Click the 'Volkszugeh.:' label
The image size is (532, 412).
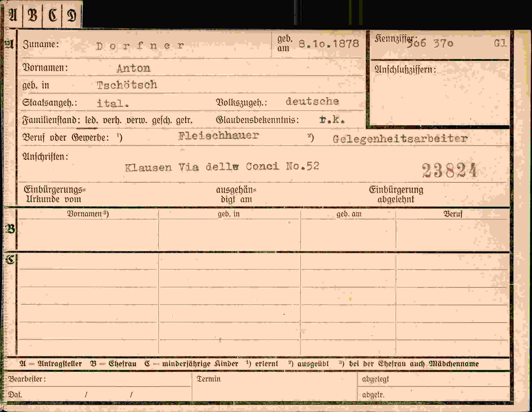[x=241, y=103]
